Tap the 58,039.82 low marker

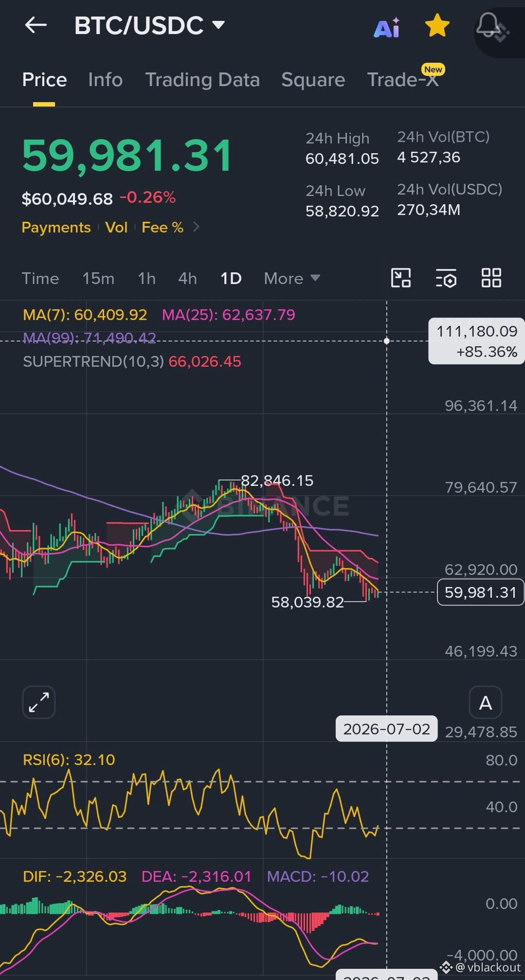(308, 603)
